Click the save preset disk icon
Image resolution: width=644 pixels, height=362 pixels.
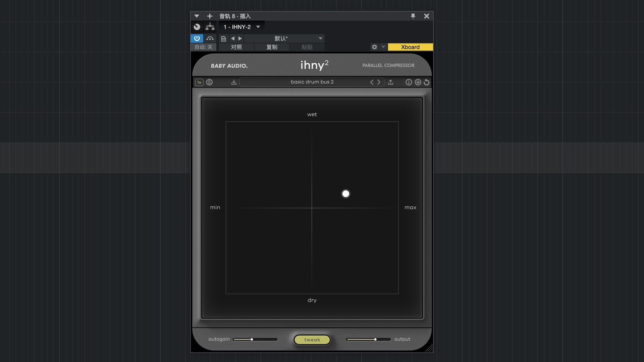[x=418, y=82]
